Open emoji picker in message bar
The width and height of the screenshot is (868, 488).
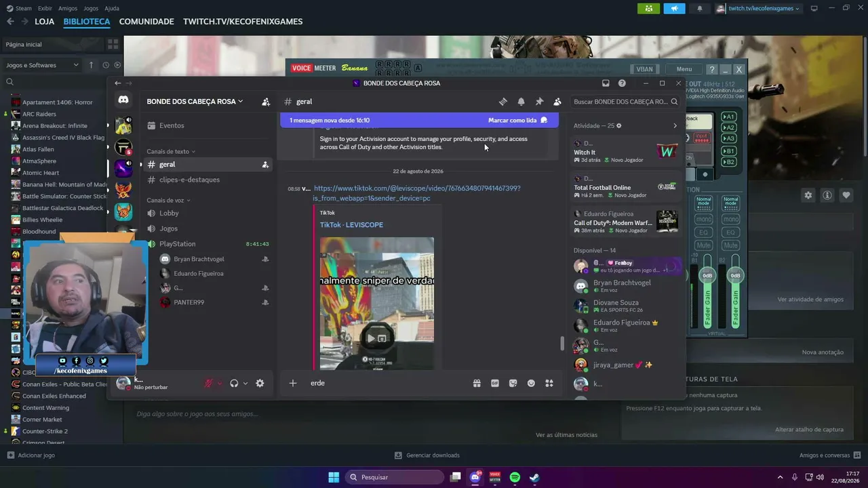pos(531,383)
